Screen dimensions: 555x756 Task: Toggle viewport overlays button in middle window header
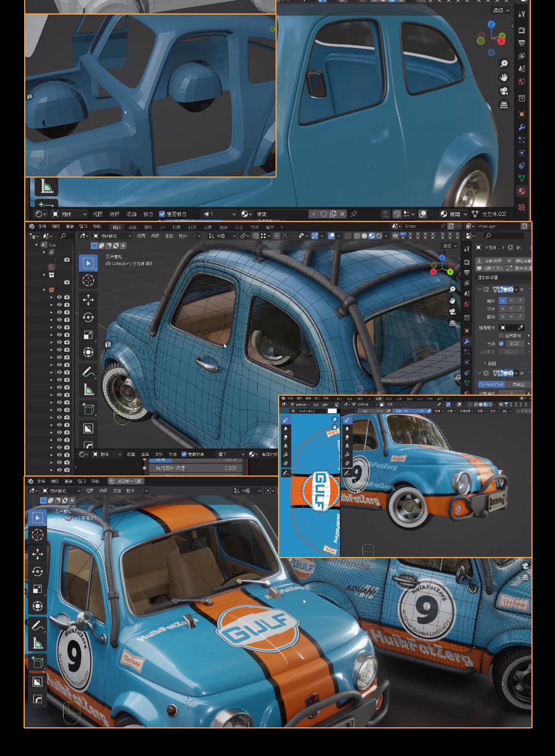(331, 236)
